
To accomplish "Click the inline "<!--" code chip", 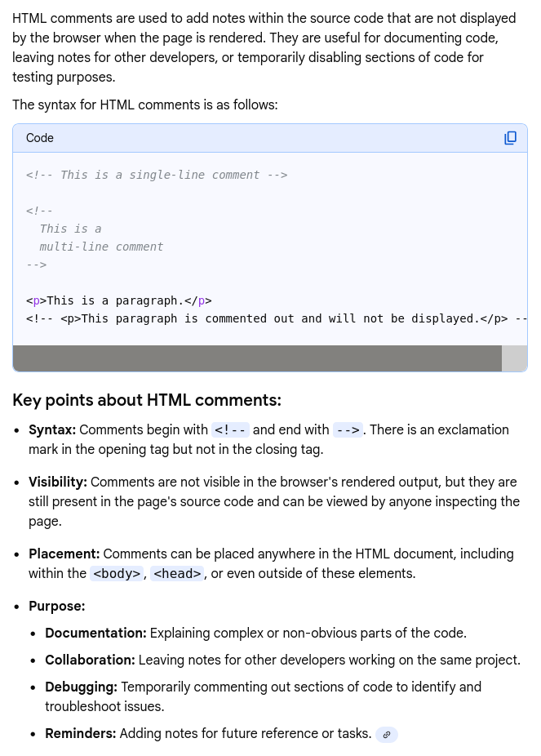I will (230, 430).
